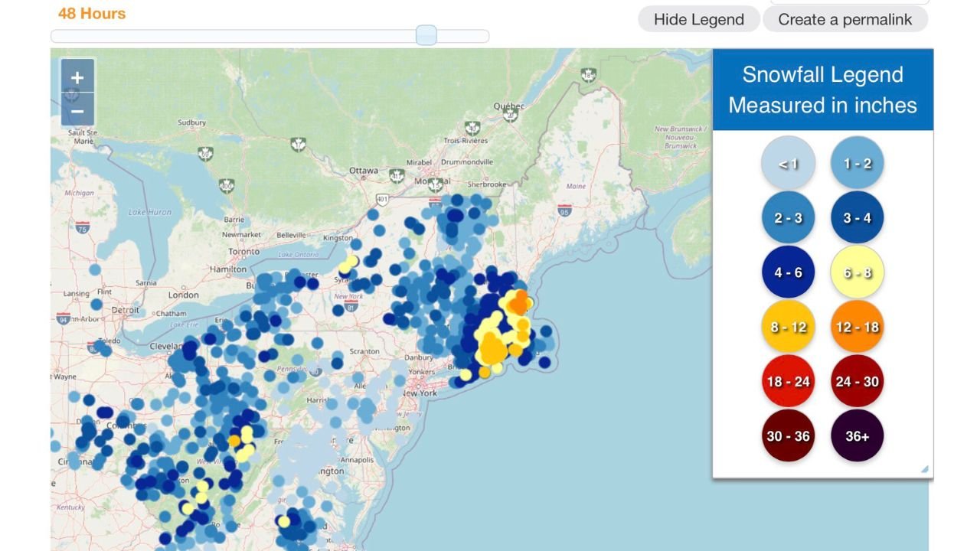The image size is (980, 551).
Task: Select a yellow snowfall dot near Syracuse
Action: 351,262
